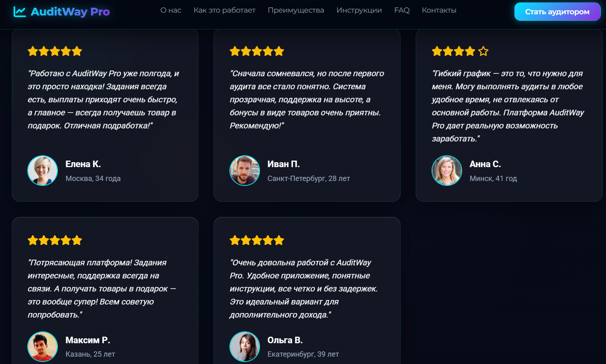Open «Контакты» from the top navigation
Viewport: 606px width, 364px height.
tap(439, 10)
